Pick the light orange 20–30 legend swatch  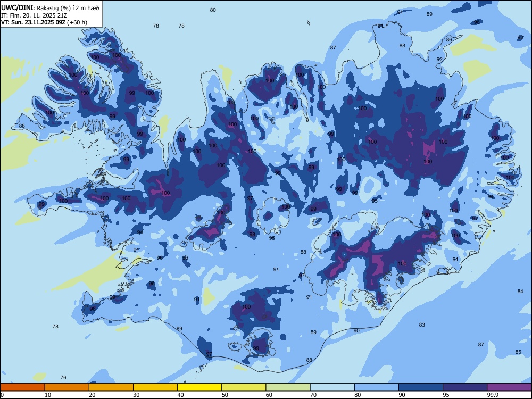[x=111, y=387]
